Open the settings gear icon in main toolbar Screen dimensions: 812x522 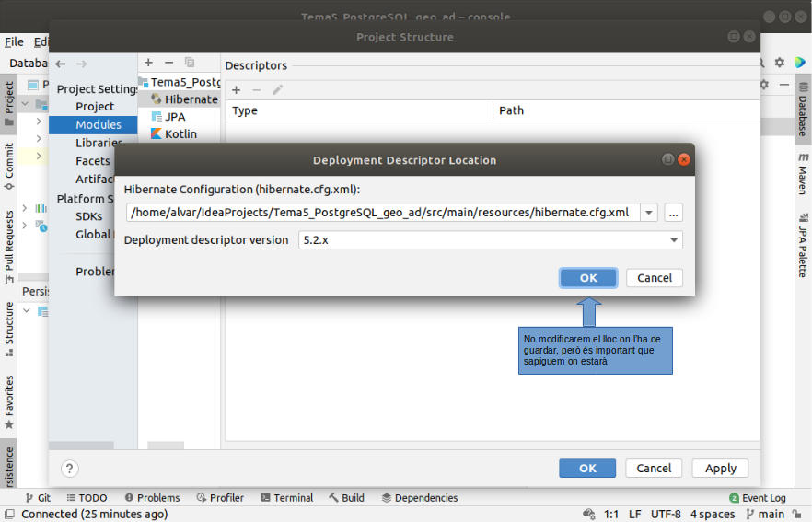click(780, 63)
